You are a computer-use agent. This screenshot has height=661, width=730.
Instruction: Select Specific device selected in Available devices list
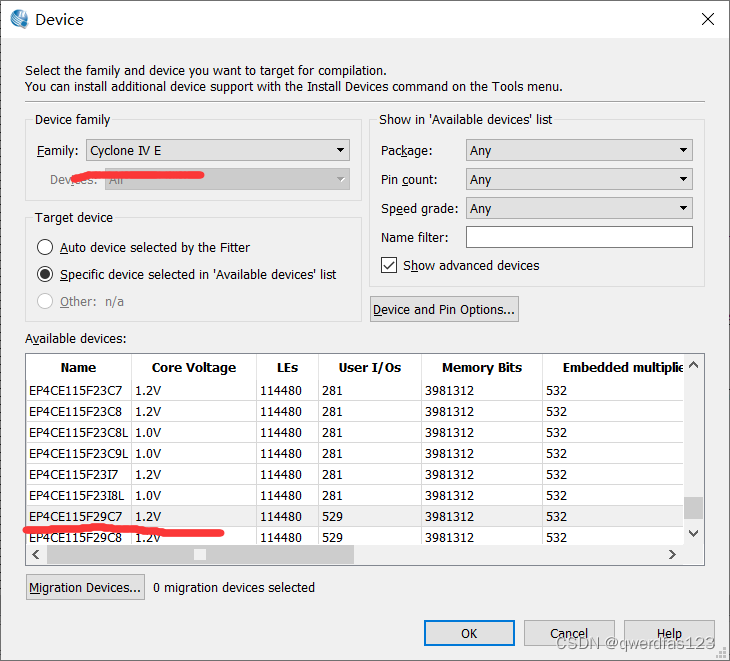click(45, 274)
